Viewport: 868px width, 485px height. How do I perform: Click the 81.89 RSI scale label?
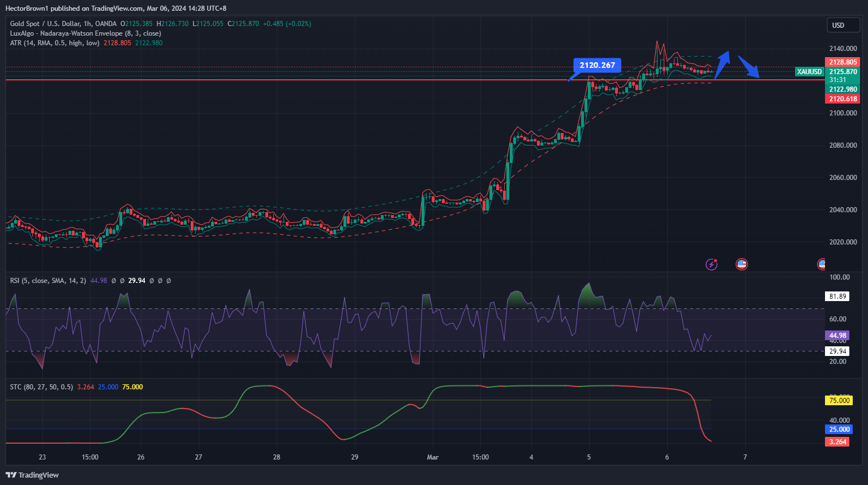click(838, 297)
